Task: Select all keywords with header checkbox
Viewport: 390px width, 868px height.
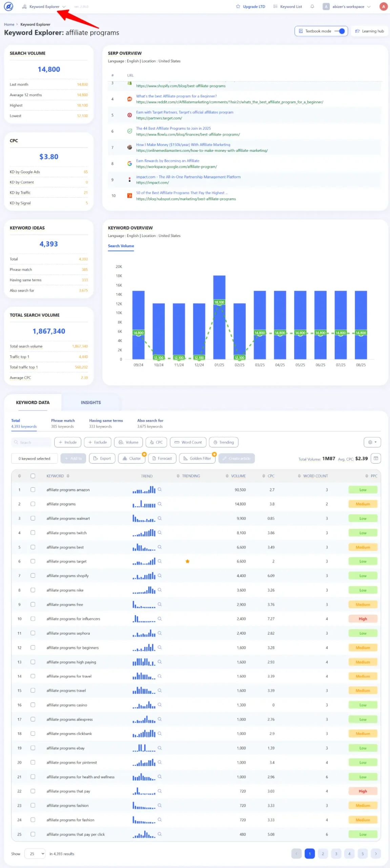Action: pos(33,476)
